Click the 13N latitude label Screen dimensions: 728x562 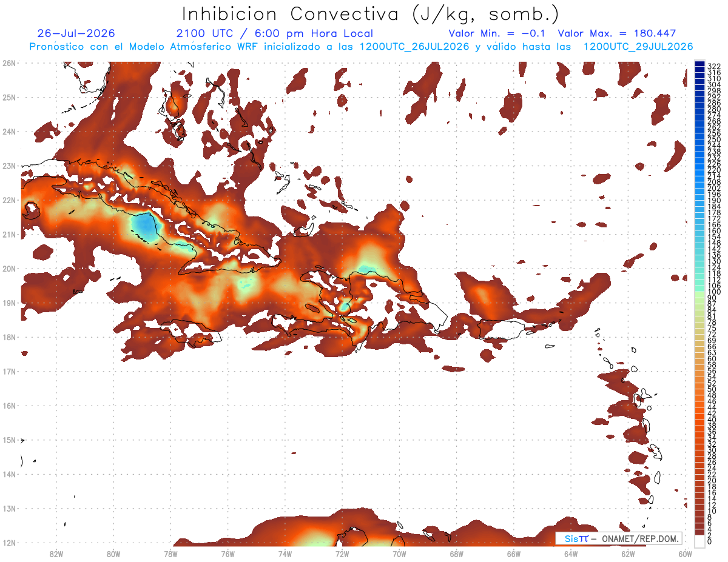(9, 508)
